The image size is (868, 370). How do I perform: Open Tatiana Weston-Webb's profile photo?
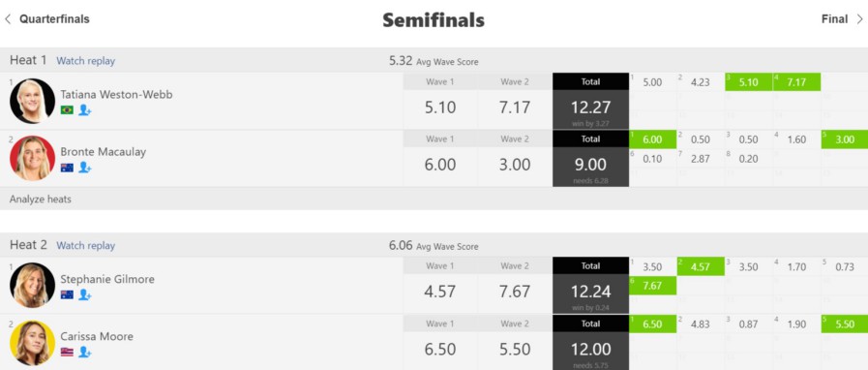point(32,101)
